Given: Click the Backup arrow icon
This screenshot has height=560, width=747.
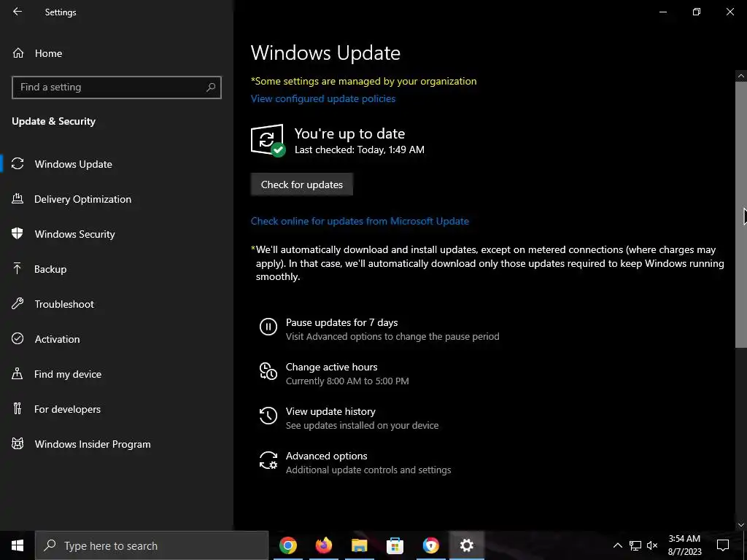Looking at the screenshot, I should [18, 269].
